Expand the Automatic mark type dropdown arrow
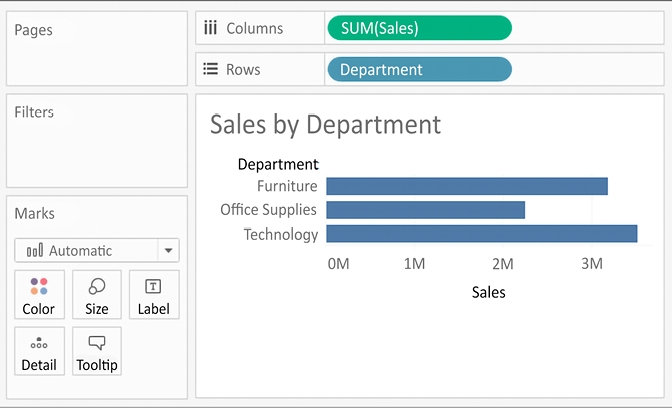 [169, 251]
